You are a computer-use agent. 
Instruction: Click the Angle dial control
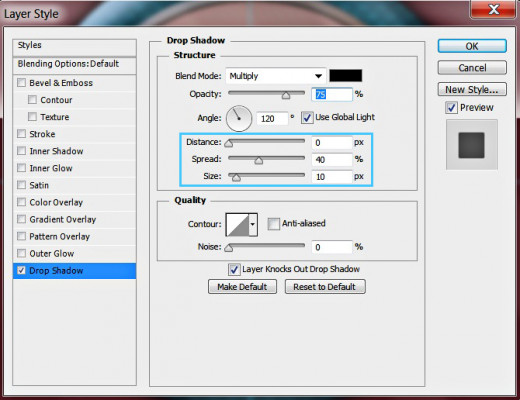239,118
